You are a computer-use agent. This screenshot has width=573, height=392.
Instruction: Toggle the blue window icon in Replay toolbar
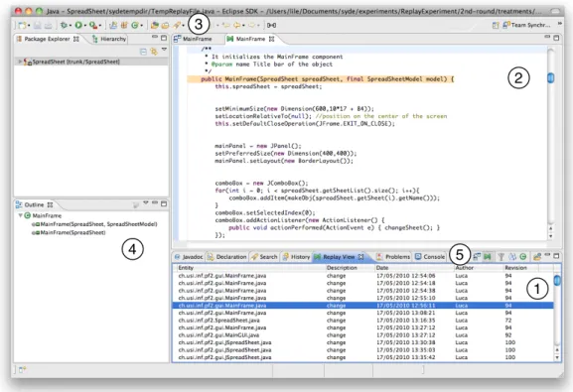click(x=477, y=257)
